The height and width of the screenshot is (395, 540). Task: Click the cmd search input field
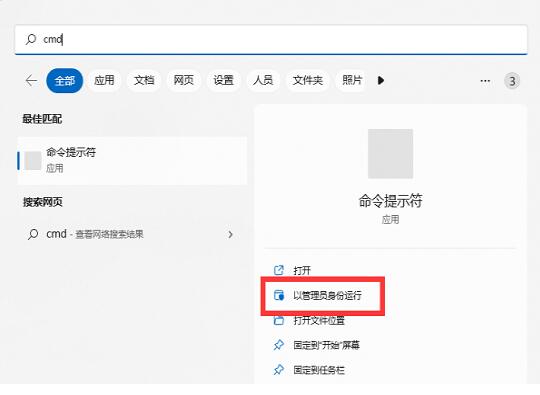[271, 39]
